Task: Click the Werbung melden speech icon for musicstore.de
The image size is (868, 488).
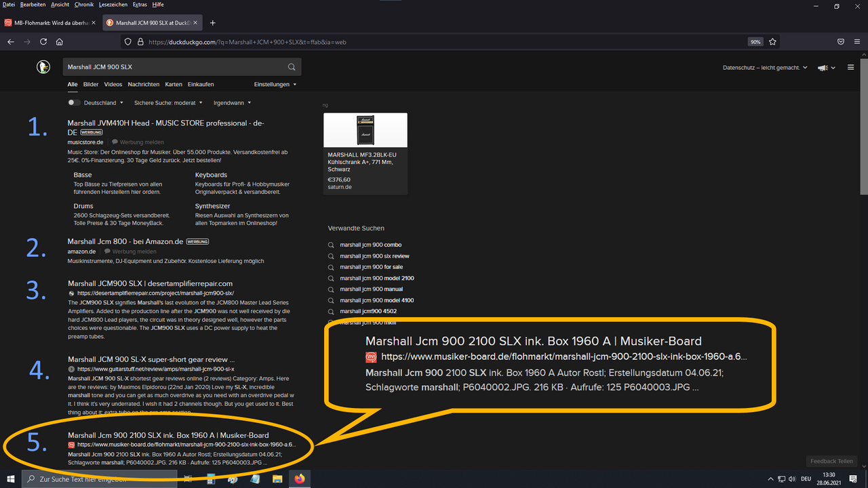Action: 115,142
